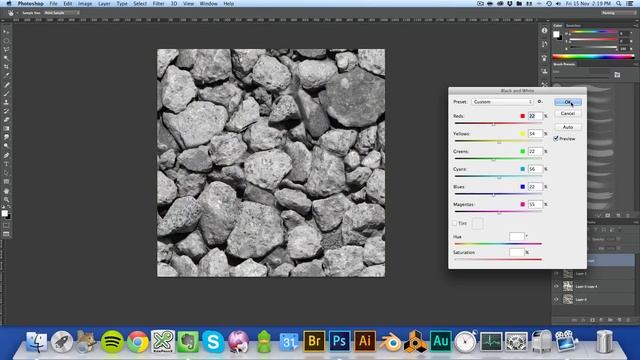Open Adobe Audition from the dock

click(440, 341)
